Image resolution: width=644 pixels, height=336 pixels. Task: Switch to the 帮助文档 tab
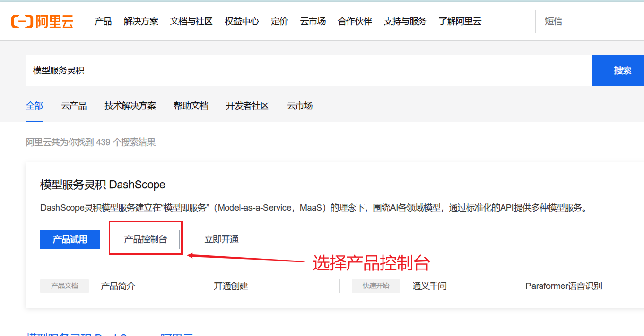[x=191, y=106]
